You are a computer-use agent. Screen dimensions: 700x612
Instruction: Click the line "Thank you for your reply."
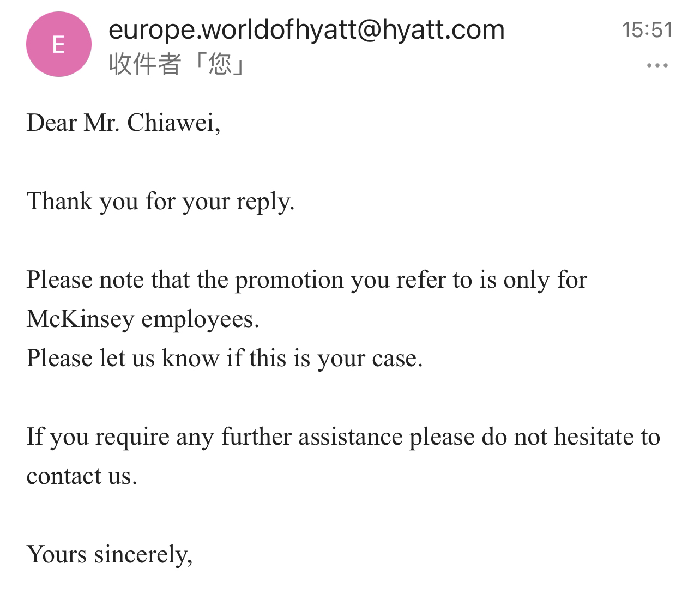coord(161,202)
